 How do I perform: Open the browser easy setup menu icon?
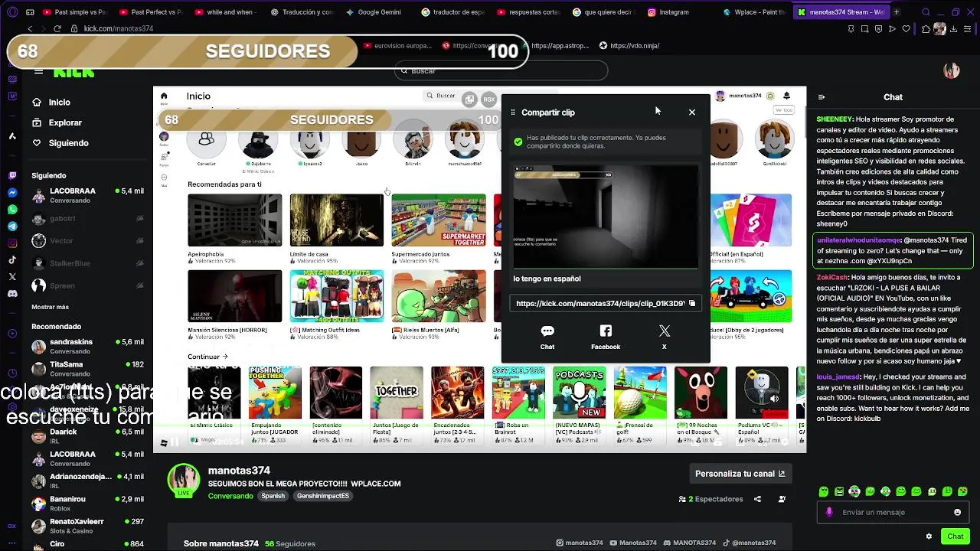(x=969, y=29)
